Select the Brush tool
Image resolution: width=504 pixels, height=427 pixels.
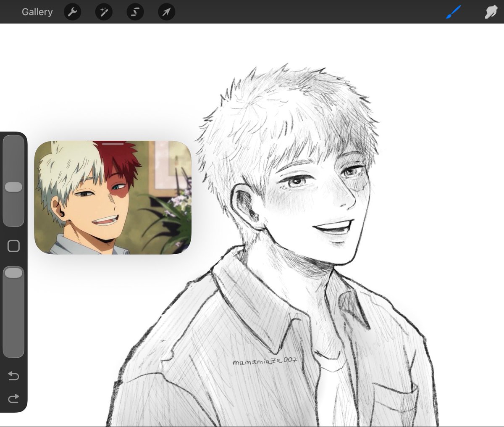[x=453, y=12]
